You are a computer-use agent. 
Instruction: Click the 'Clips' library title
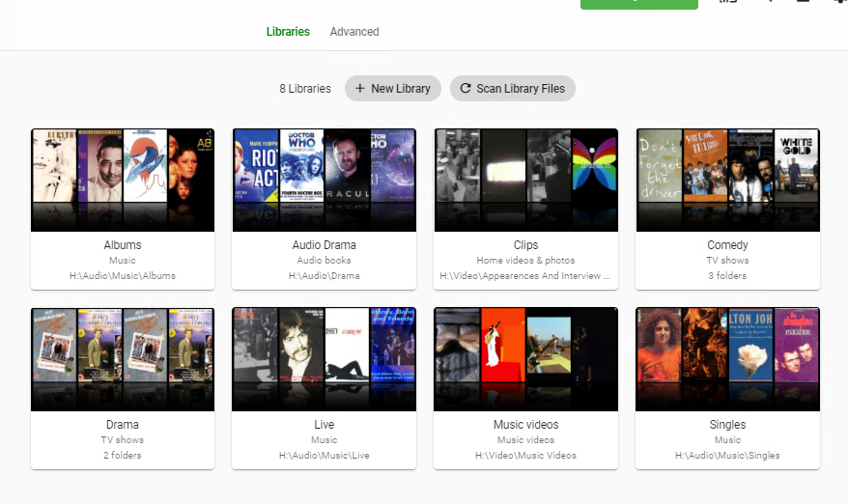coord(526,245)
